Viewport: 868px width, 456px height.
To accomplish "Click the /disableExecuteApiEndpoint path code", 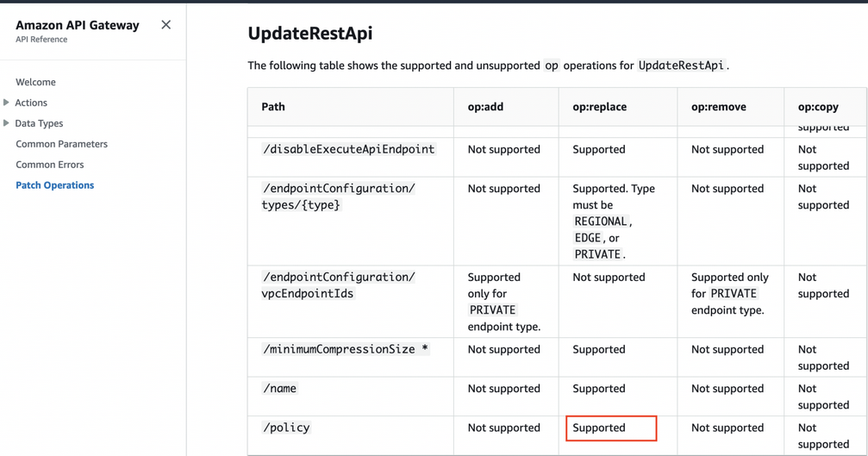I will click(x=349, y=149).
